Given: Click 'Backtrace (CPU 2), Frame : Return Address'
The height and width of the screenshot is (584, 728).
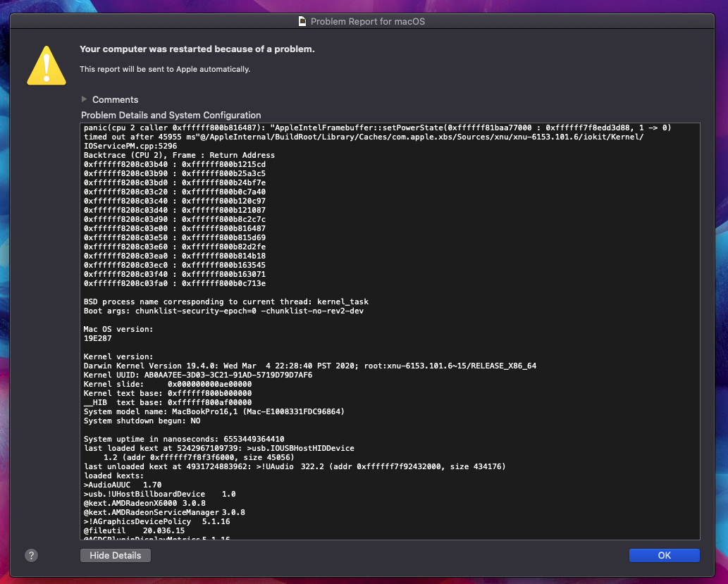Looking at the screenshot, I should [179, 155].
